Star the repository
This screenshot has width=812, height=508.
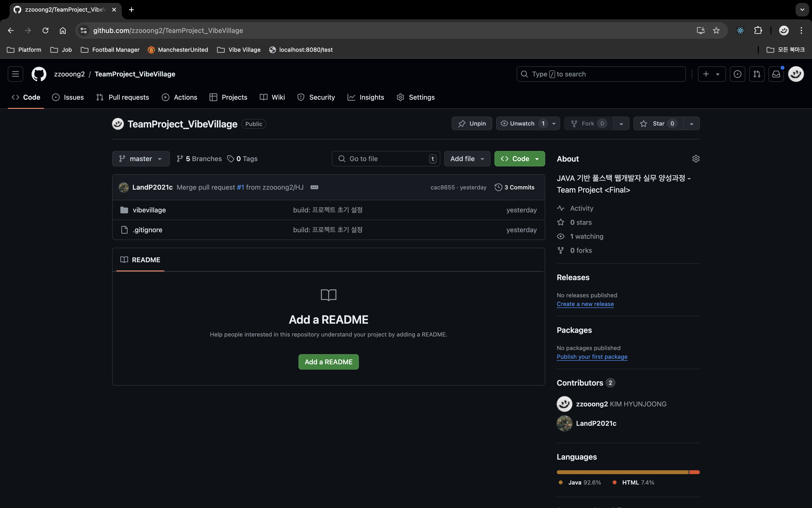658,124
